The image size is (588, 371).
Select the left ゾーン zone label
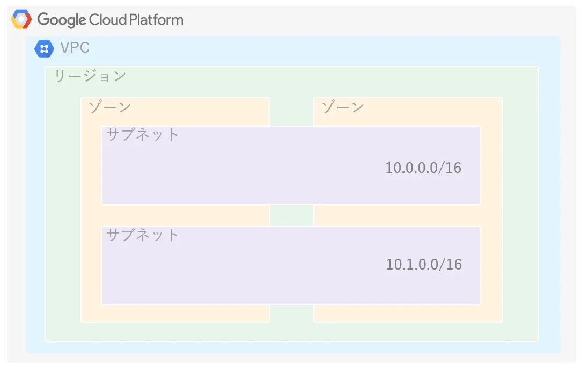(110, 107)
